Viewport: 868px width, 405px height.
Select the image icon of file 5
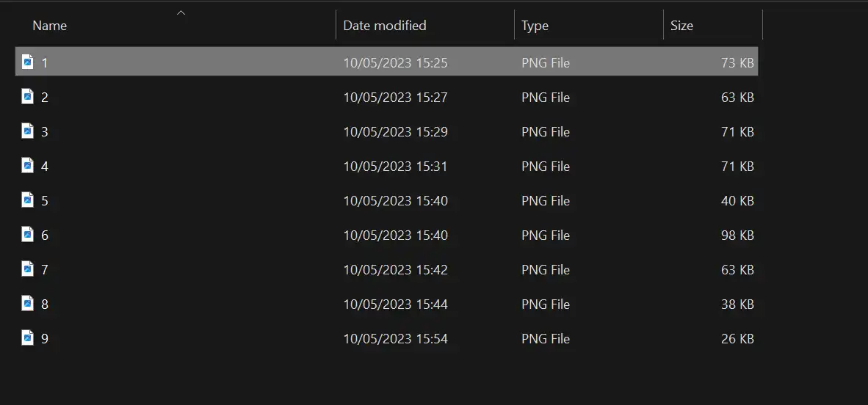click(28, 200)
